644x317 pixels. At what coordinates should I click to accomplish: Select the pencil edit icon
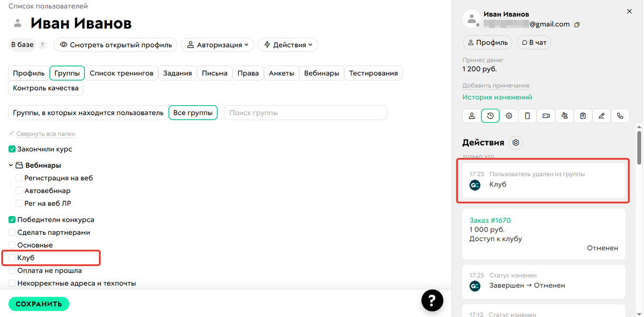(x=602, y=116)
